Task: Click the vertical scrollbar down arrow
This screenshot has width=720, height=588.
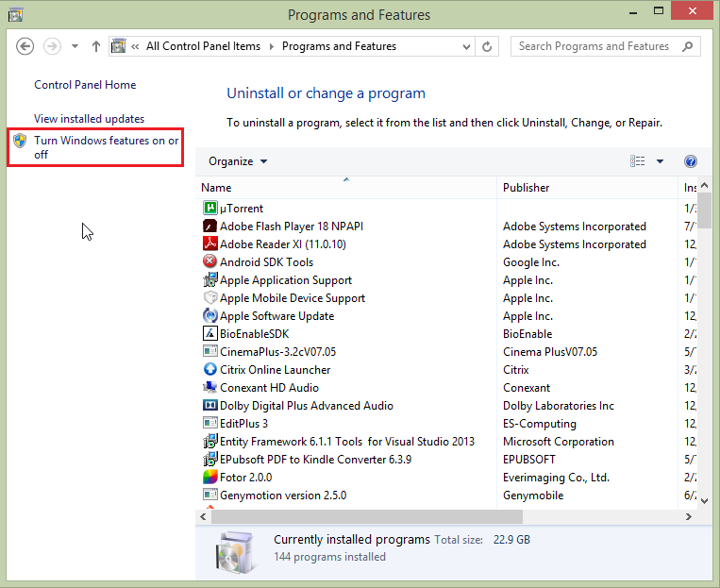Action: [704, 501]
